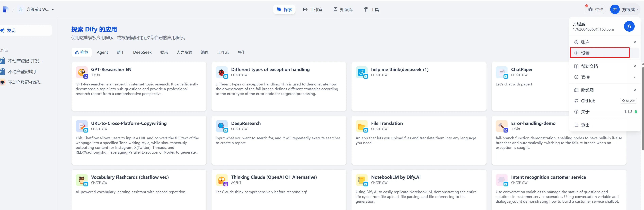This screenshot has width=644, height=210.
Task: Select 登出 to log out
Action: click(x=585, y=125)
